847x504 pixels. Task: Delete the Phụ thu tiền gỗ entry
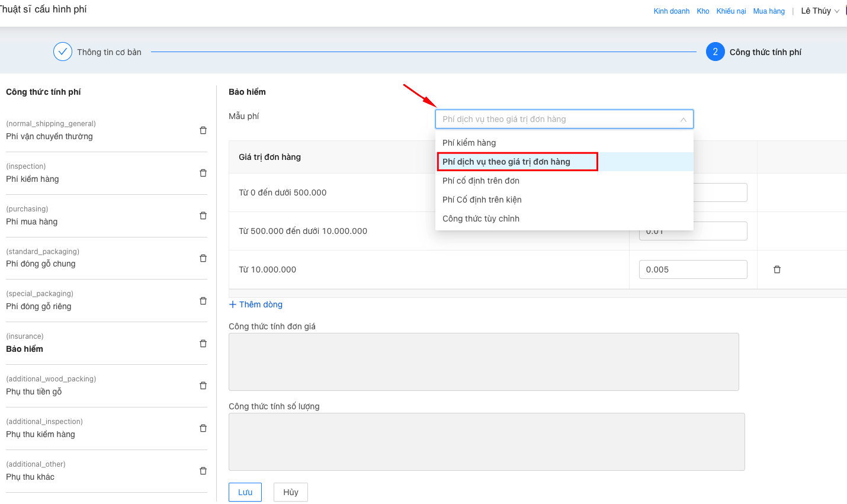point(203,386)
